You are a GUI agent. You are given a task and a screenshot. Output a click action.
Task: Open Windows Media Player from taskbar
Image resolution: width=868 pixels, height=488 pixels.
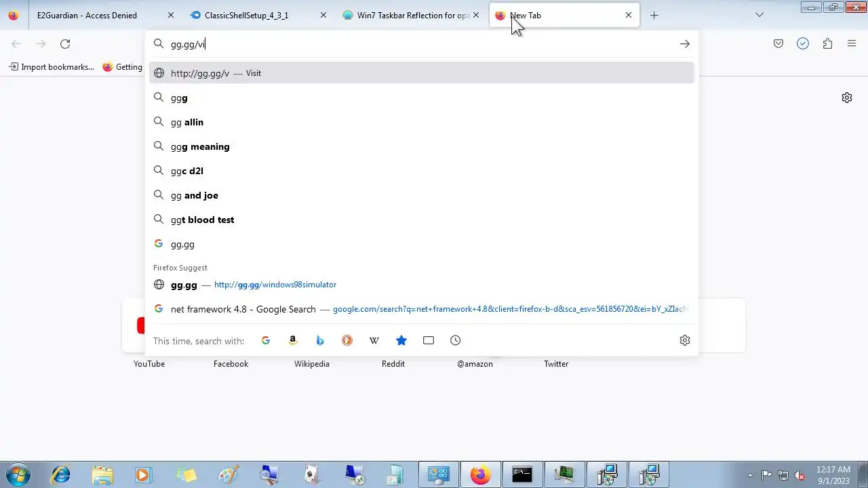coord(143,474)
